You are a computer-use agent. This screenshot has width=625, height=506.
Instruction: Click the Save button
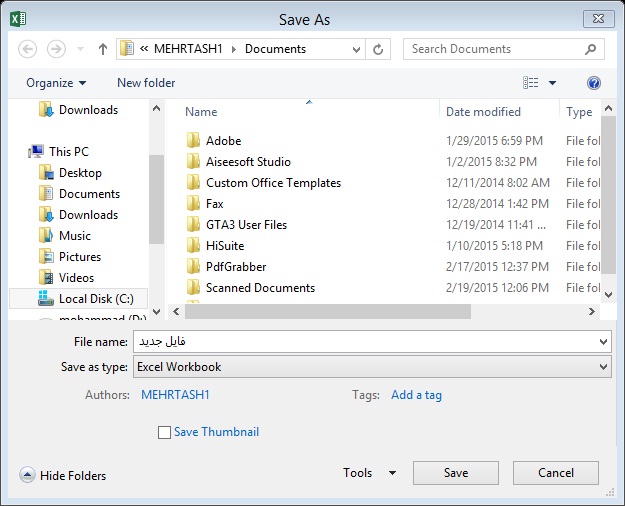pos(456,473)
